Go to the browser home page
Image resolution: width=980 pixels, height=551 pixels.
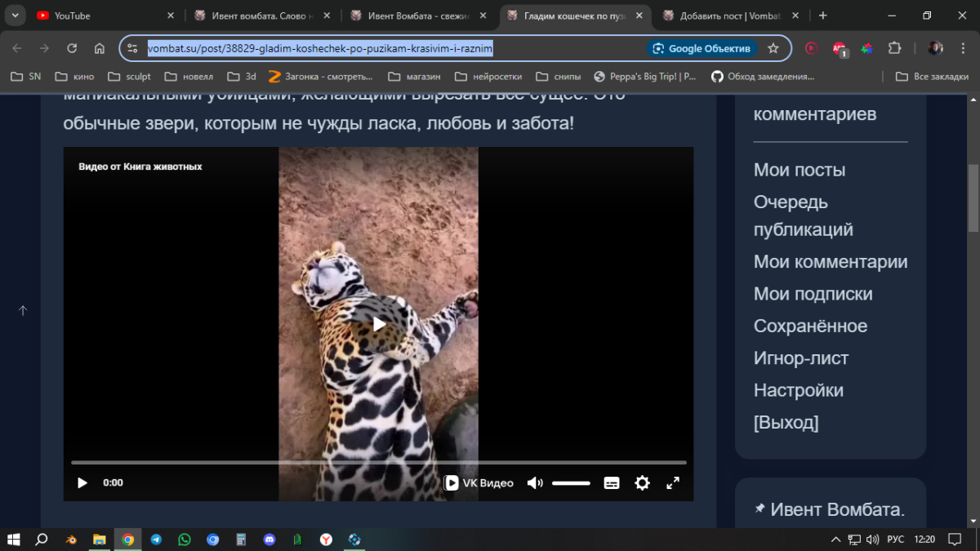100,48
